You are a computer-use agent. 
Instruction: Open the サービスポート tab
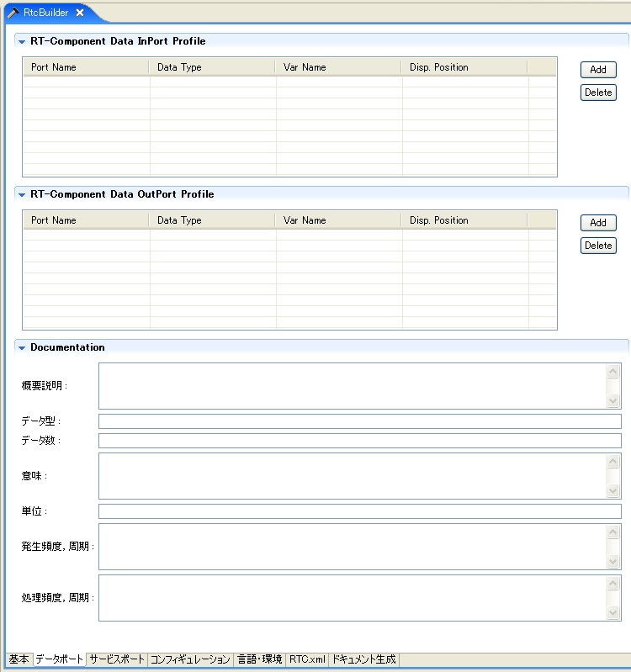[x=117, y=659]
